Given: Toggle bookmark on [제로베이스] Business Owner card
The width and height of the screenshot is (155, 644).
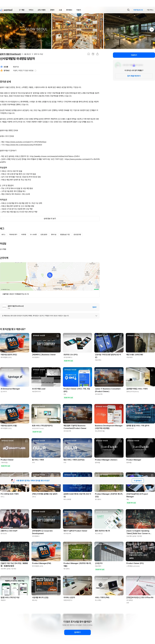Looking at the screenshot, I should click(x=58, y=336).
